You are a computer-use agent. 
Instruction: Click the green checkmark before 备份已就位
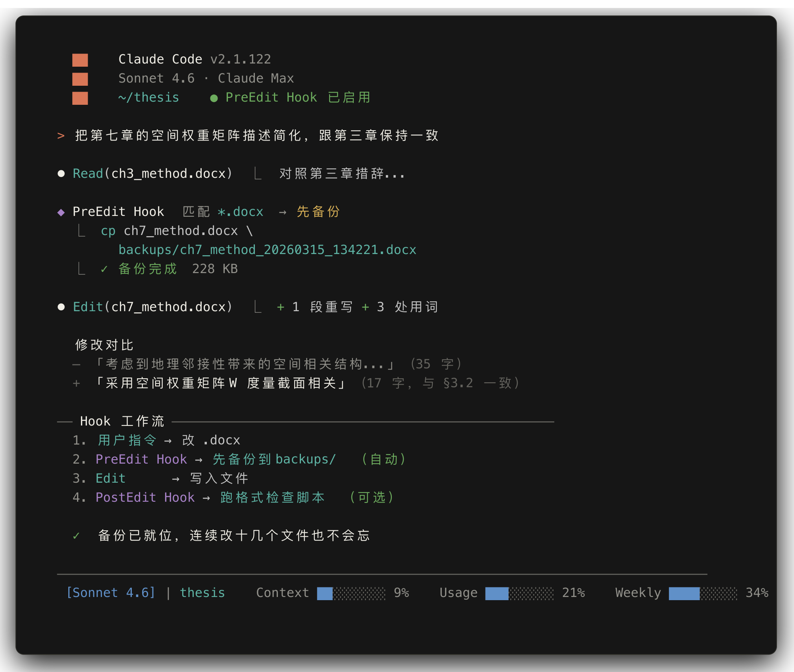click(x=76, y=536)
